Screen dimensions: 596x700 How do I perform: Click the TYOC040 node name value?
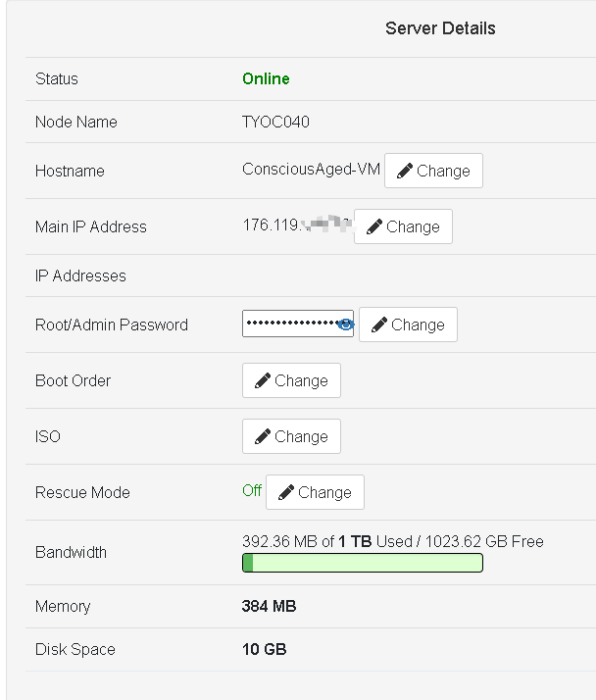click(275, 122)
